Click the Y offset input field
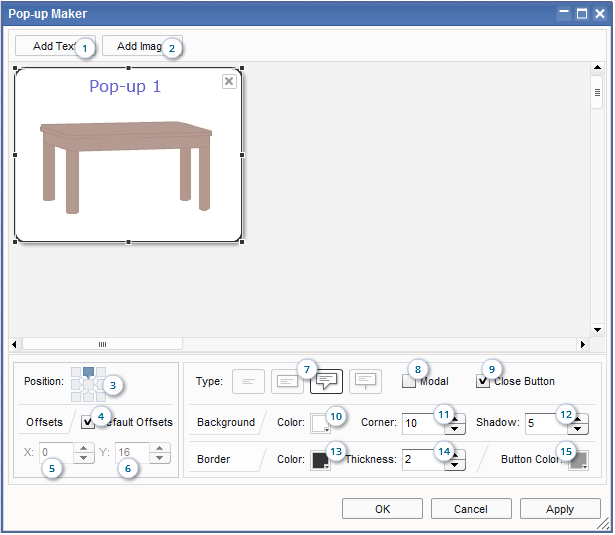The height and width of the screenshot is (535, 615). (132, 453)
